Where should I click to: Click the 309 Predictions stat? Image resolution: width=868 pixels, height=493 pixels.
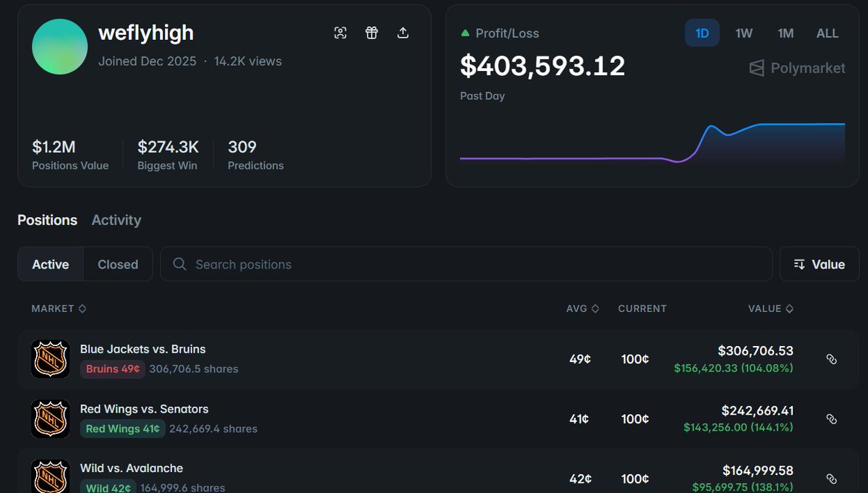[255, 156]
